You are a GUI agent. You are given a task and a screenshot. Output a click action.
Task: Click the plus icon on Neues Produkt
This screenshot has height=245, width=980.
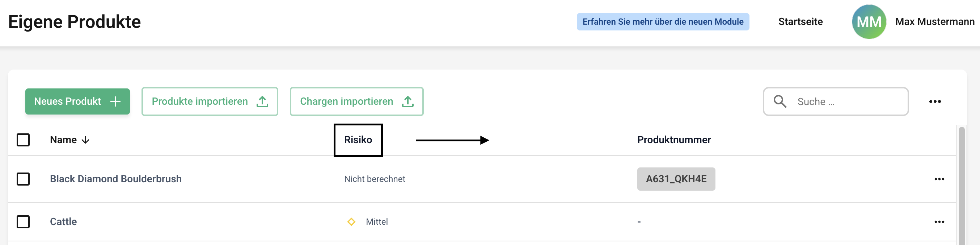[115, 101]
